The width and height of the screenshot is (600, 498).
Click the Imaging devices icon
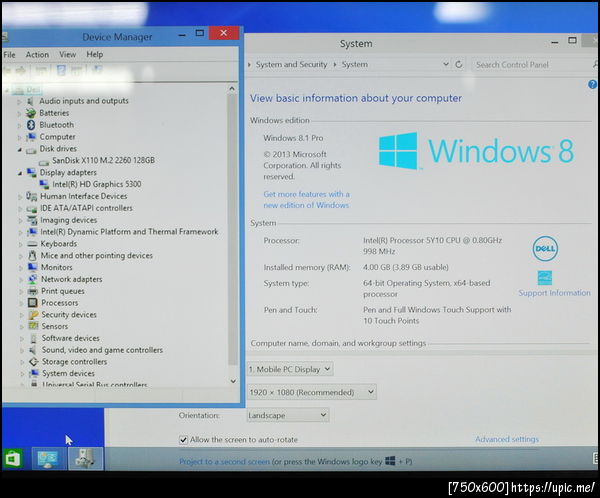[32, 220]
